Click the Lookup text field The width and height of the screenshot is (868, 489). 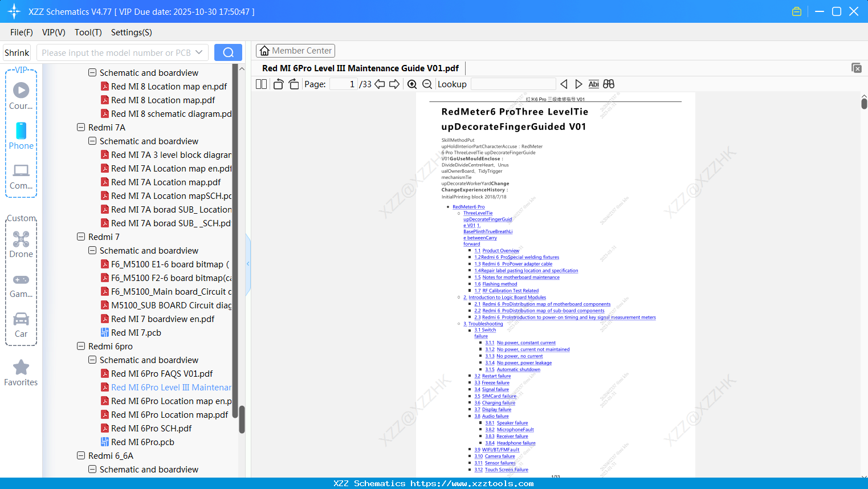point(513,84)
